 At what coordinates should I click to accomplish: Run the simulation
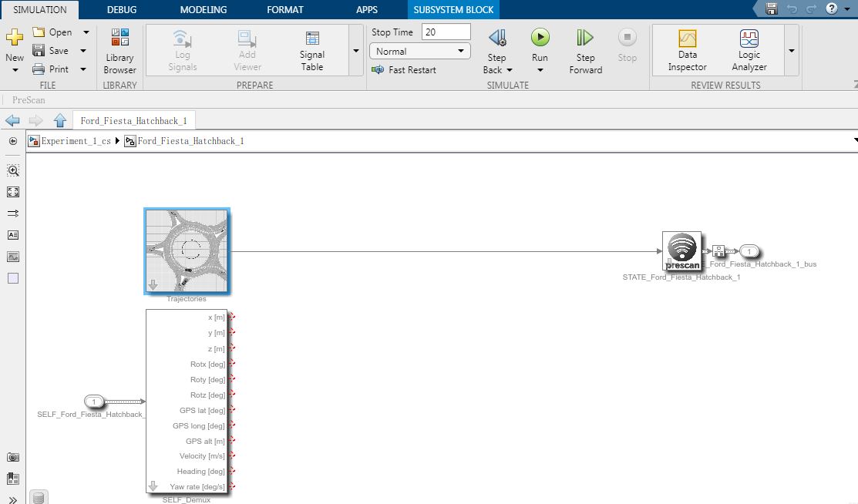540,38
